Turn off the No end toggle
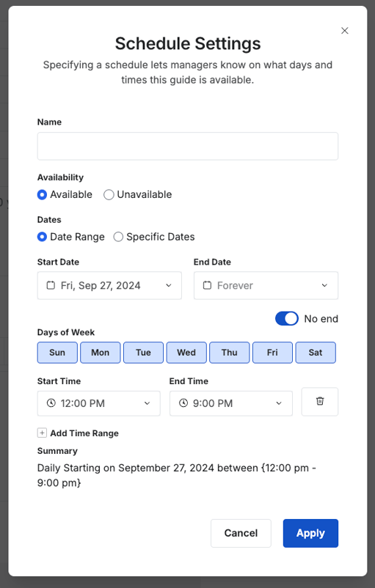This screenshot has height=588, width=375. point(287,319)
